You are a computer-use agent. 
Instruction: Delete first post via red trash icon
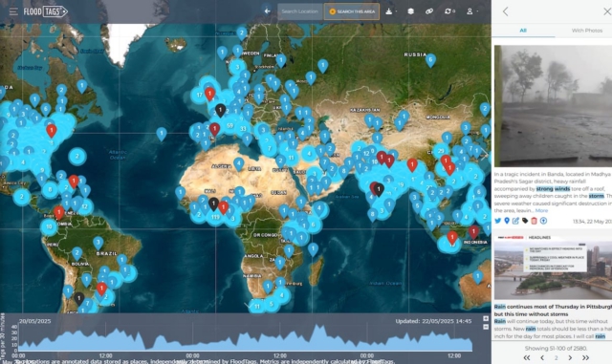(534, 221)
